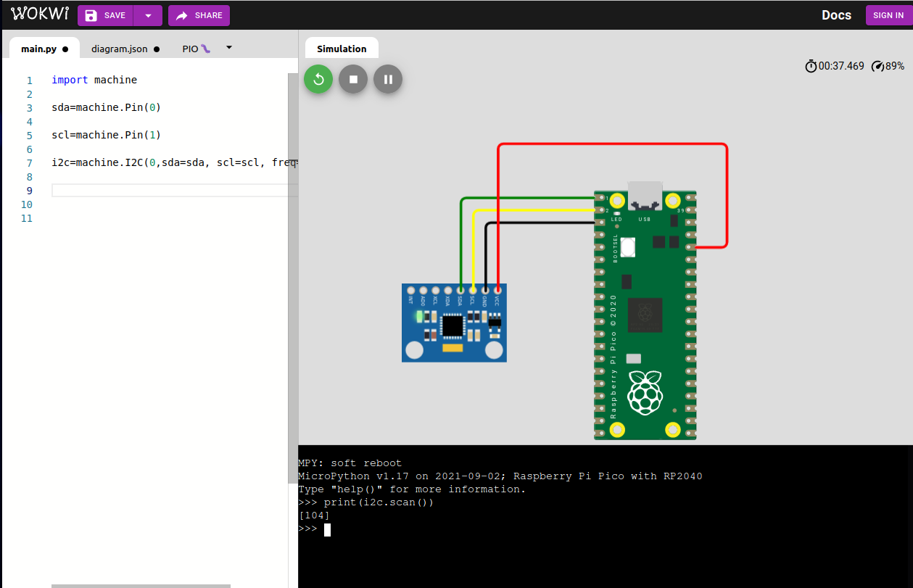Click the 89% performance gauge icon
913x588 pixels.
click(x=878, y=66)
